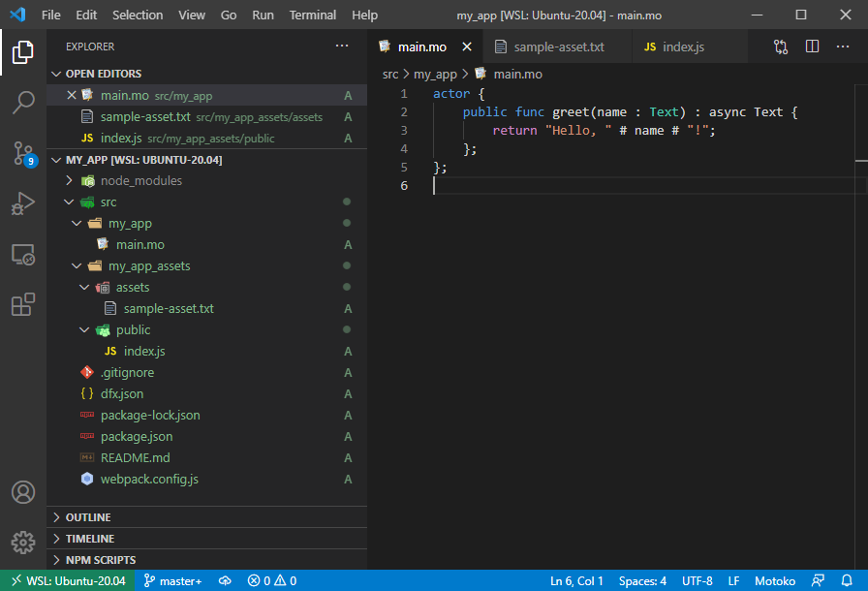Click the split editor right icon
868x591 pixels.
812,47
